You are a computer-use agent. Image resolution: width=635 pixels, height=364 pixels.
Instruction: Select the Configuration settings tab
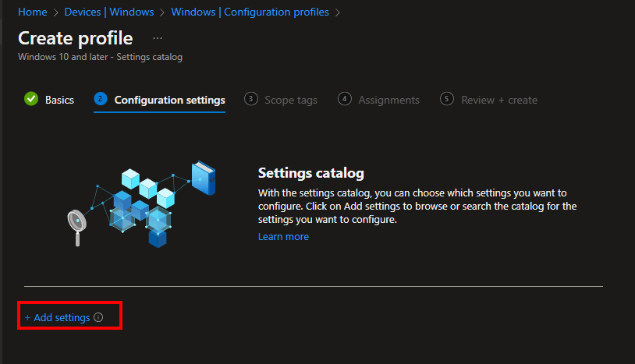pos(169,100)
